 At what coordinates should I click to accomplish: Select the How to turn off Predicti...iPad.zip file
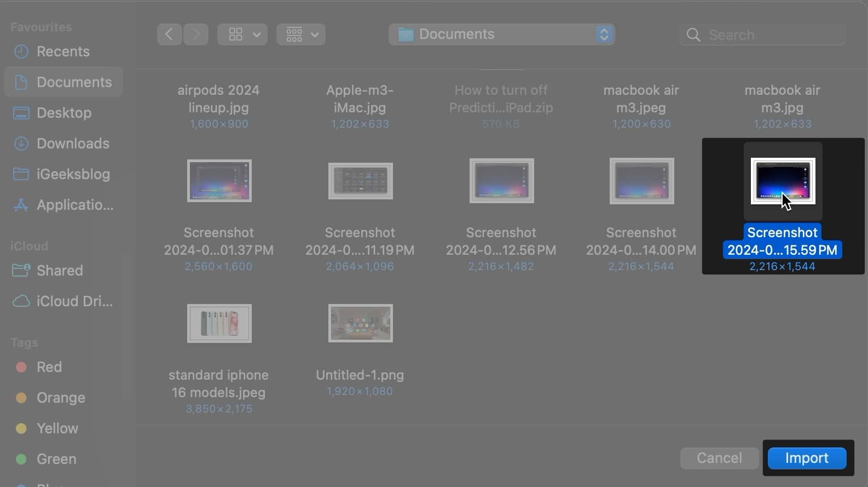click(x=501, y=99)
